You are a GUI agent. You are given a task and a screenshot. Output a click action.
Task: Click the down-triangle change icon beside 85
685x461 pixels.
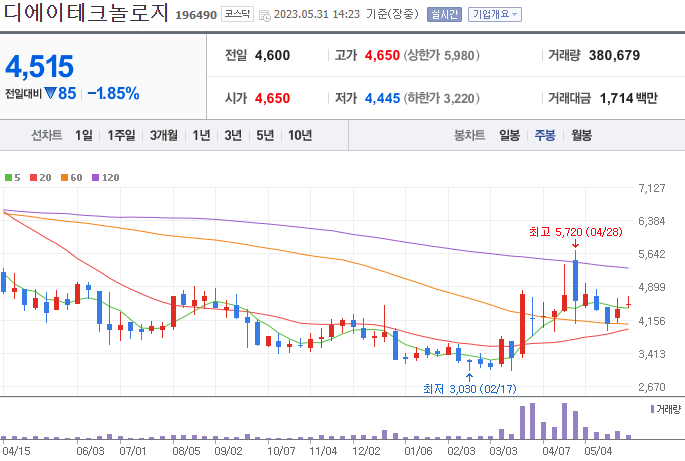click(x=50, y=93)
